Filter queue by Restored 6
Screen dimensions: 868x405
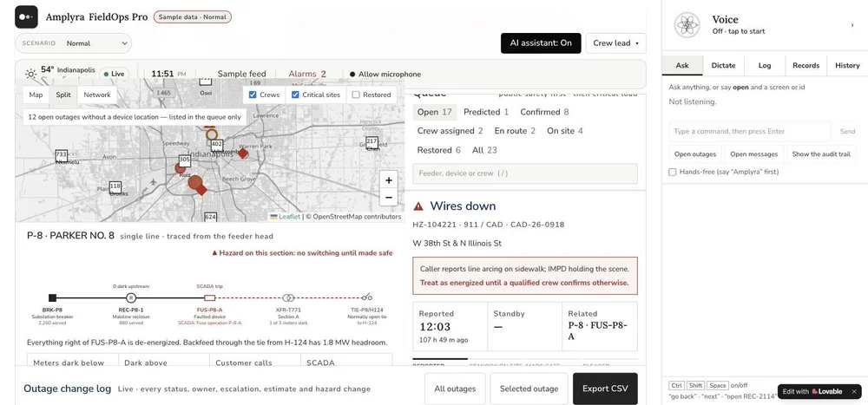coord(439,150)
